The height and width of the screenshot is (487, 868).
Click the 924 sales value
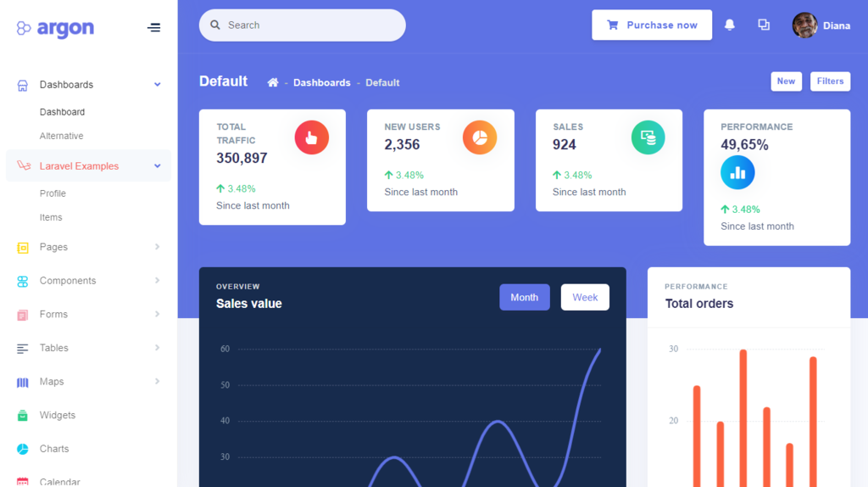564,144
